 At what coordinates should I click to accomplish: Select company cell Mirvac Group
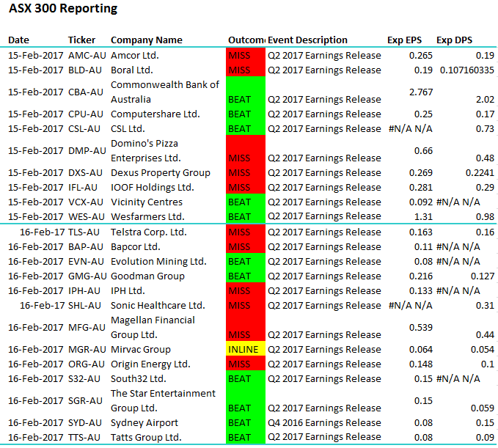point(141,349)
